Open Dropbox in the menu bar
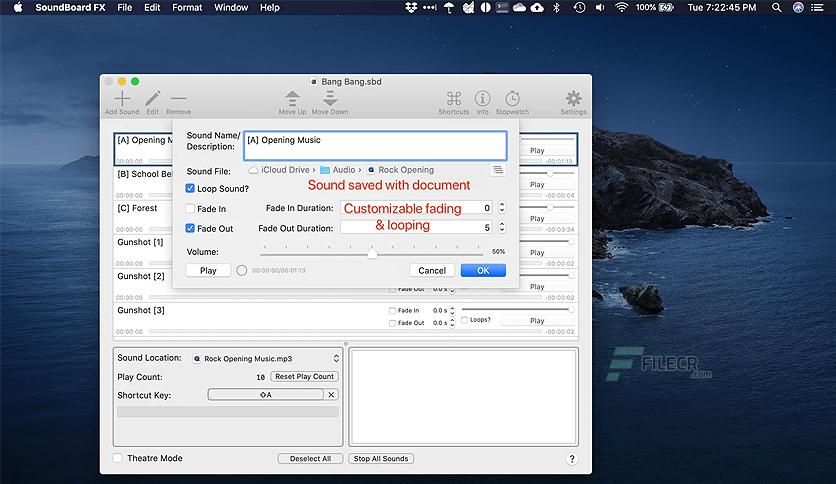Image resolution: width=836 pixels, height=484 pixels. coord(411,7)
